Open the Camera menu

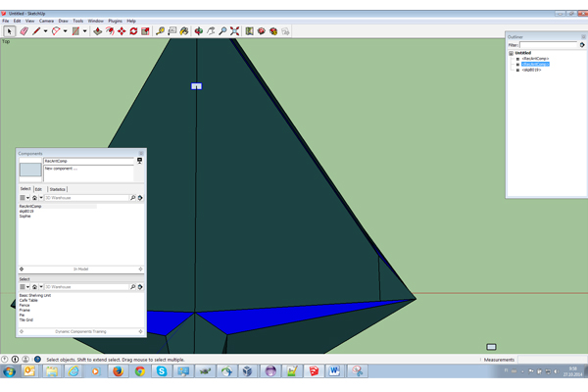click(x=46, y=21)
